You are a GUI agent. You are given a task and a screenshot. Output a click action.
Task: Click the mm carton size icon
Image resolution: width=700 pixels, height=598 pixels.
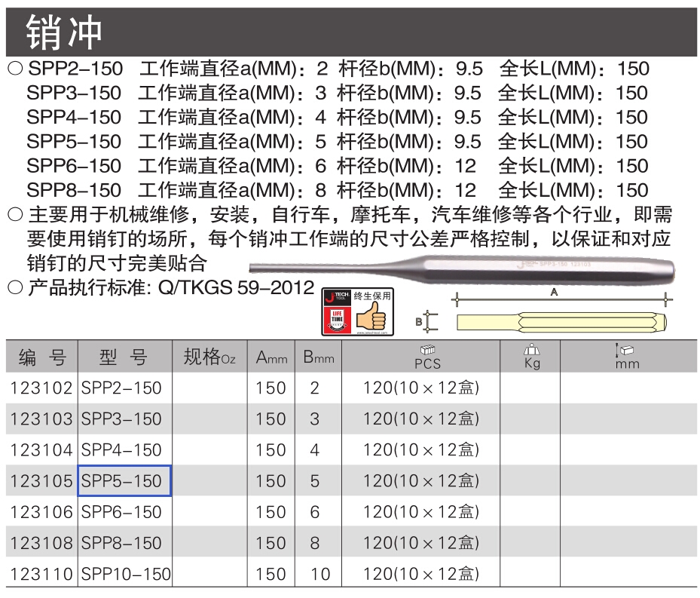tap(625, 350)
